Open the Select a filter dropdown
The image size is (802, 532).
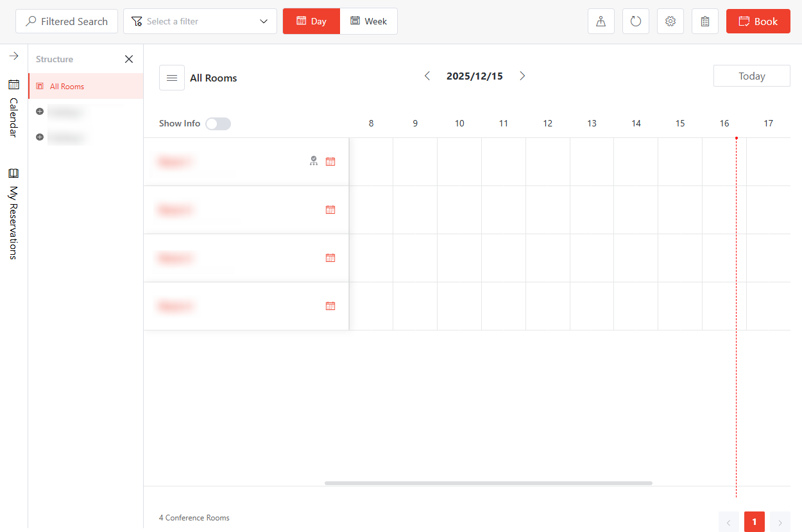pyautogui.click(x=200, y=21)
